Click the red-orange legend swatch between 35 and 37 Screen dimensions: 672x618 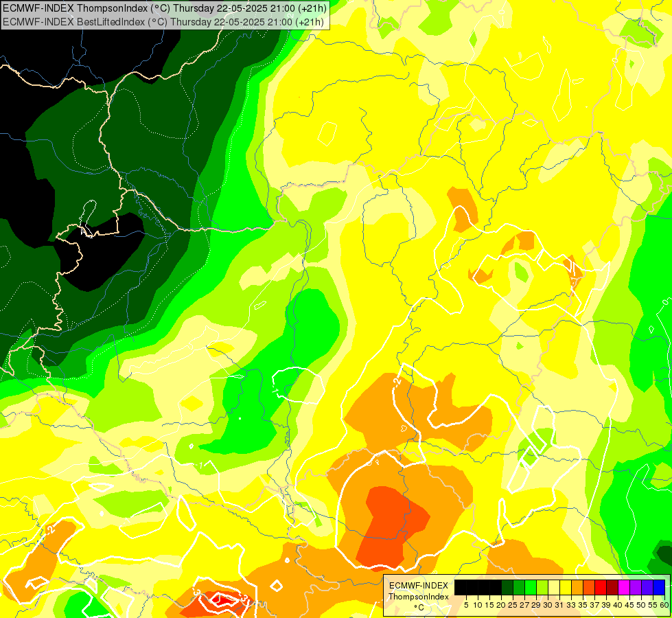pyautogui.click(x=589, y=587)
